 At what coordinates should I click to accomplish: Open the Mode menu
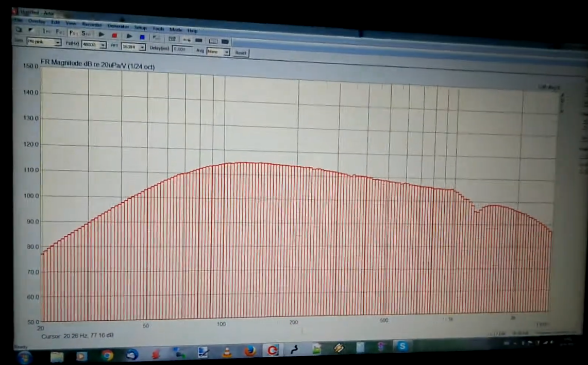click(176, 29)
